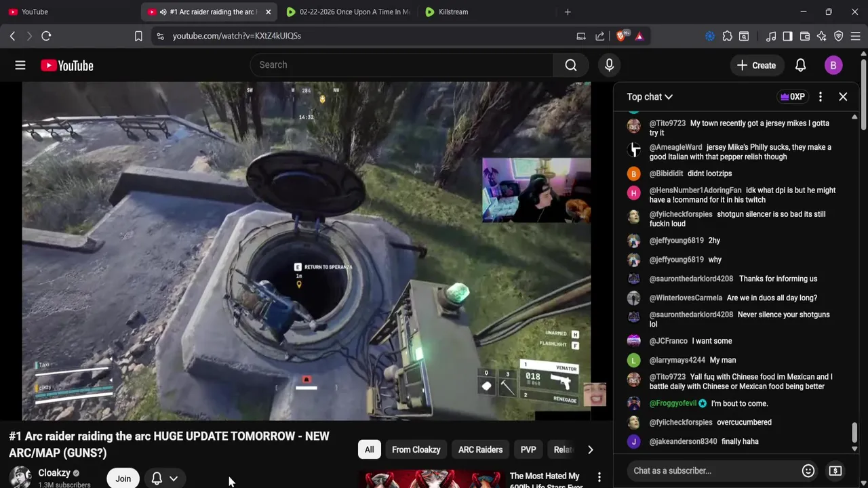Select From Cloakzy filter chip

[416, 449]
